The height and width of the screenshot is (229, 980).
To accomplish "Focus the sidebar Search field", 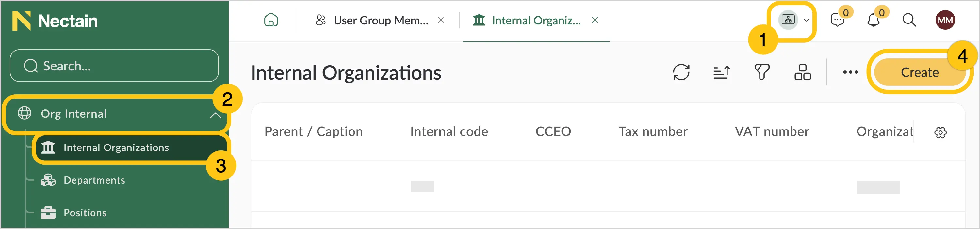I will pos(114,66).
